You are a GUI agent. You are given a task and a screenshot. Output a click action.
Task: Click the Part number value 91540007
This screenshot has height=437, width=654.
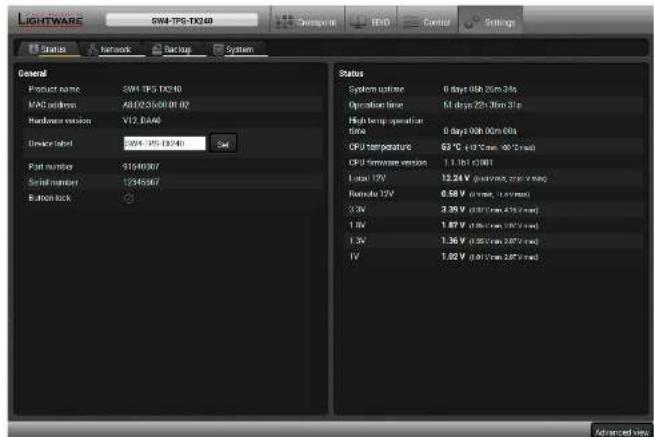click(141, 166)
